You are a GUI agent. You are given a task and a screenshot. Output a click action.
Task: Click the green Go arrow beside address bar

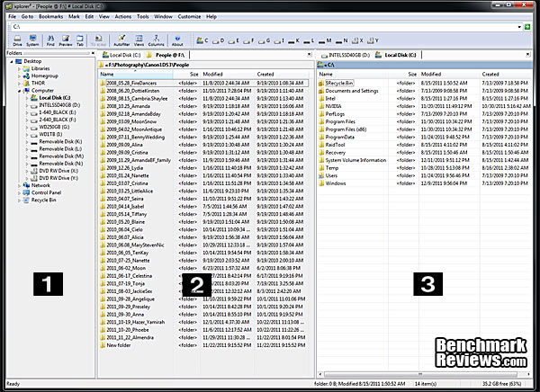pyautogui.click(x=527, y=26)
